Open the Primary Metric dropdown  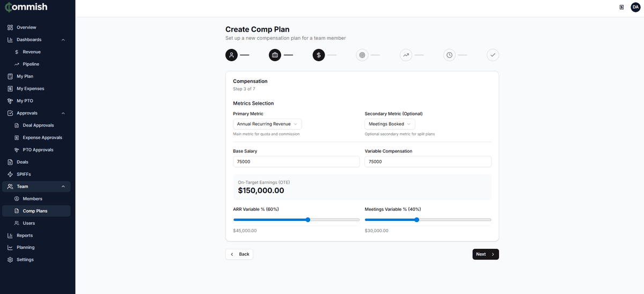267,124
